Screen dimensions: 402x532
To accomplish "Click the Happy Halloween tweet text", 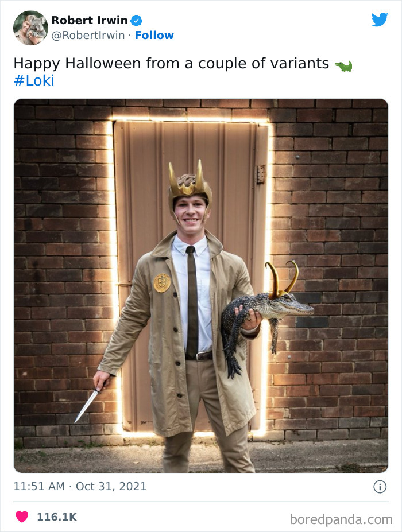I will pyautogui.click(x=171, y=63).
